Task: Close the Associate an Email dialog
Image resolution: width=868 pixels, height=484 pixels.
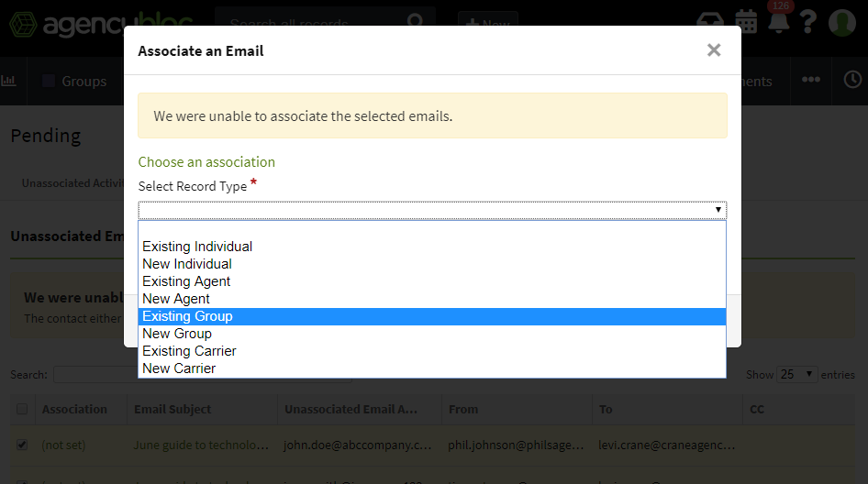Action: tap(714, 50)
